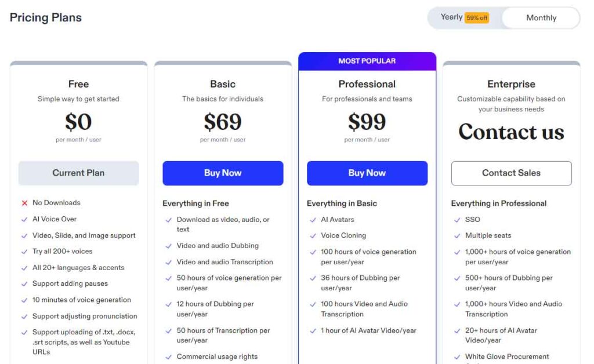Viewport: 594px width, 364px height.
Task: Click Buy Now on the Basic plan
Action: pos(223,173)
